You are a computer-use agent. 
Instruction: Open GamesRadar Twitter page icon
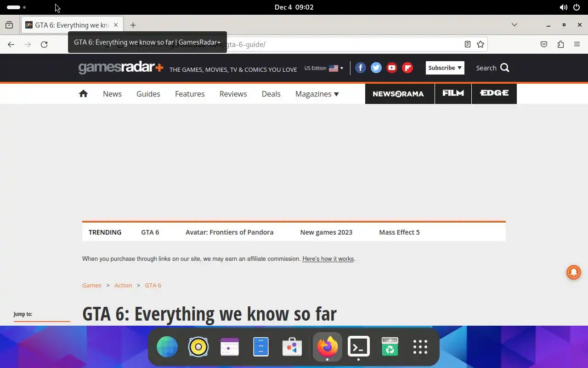pos(376,68)
